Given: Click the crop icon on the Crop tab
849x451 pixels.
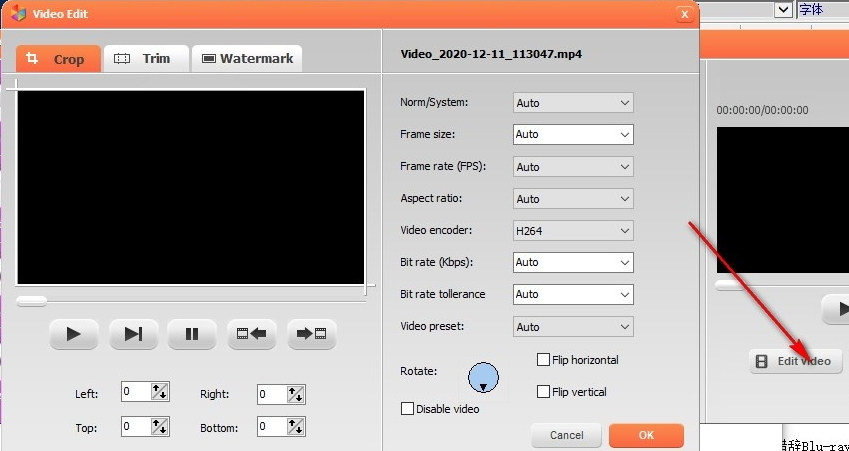Looking at the screenshot, I should (32, 58).
